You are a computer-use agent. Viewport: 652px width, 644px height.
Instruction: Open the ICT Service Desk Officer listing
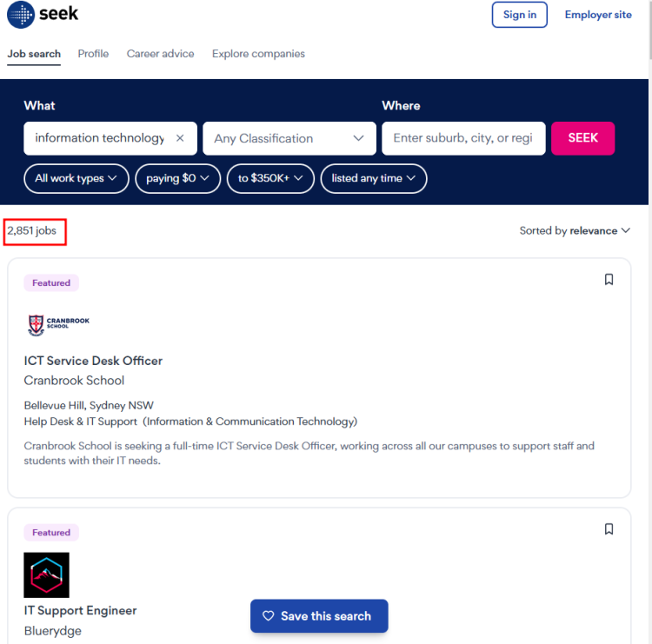93,361
